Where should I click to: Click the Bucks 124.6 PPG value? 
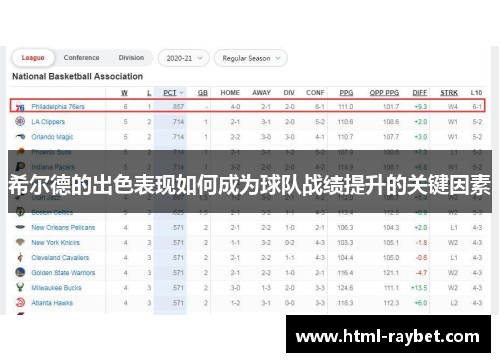(345, 288)
